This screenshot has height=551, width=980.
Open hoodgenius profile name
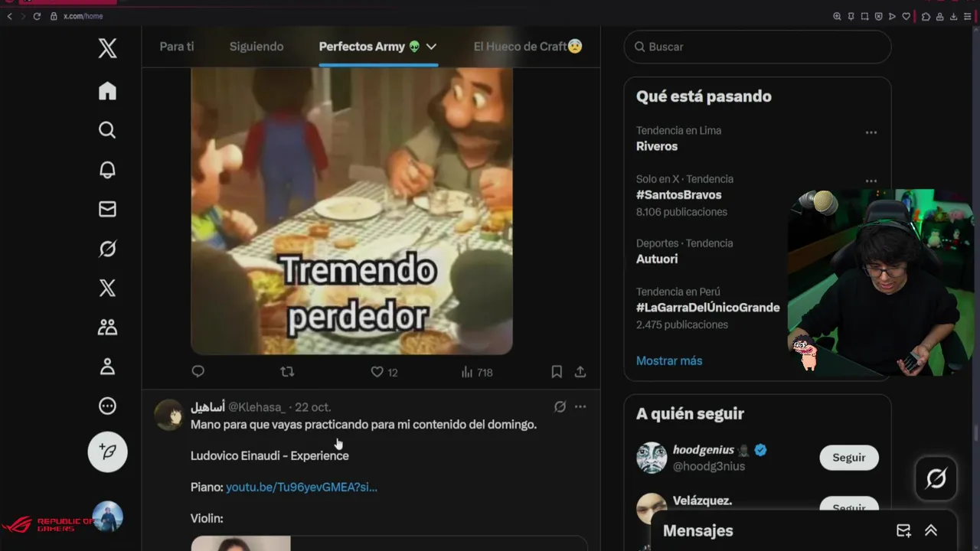pos(704,450)
